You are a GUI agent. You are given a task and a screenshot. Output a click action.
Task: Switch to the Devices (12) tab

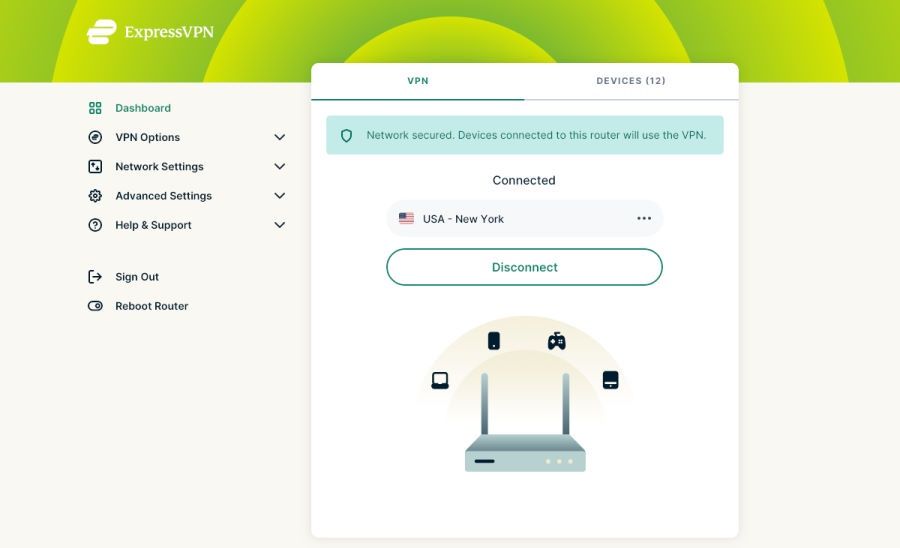pos(631,81)
